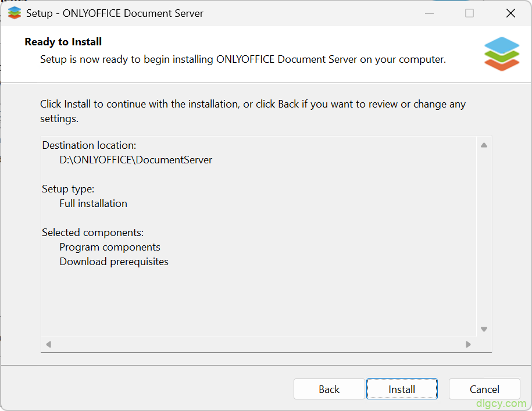Screen dimensions: 532x411
Task: Click the ONLYOFFICE title bar icon
Action: pos(15,13)
